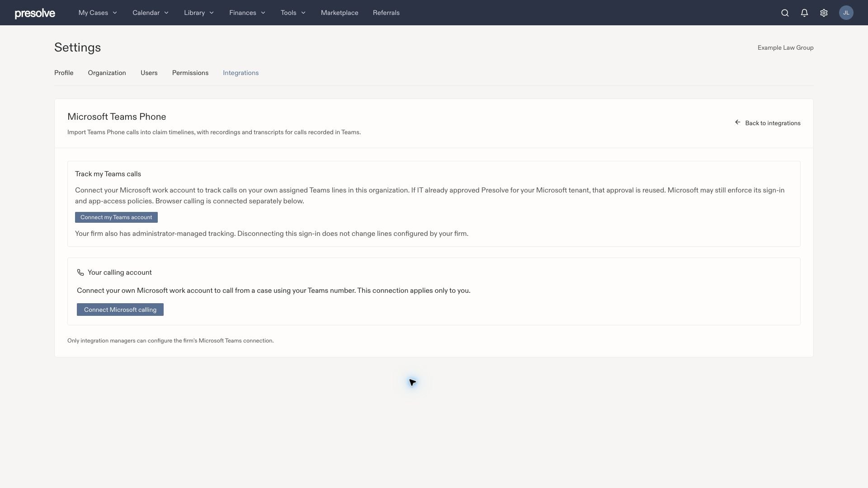Image resolution: width=868 pixels, height=488 pixels.
Task: Go Back to integrations link
Action: click(x=768, y=123)
